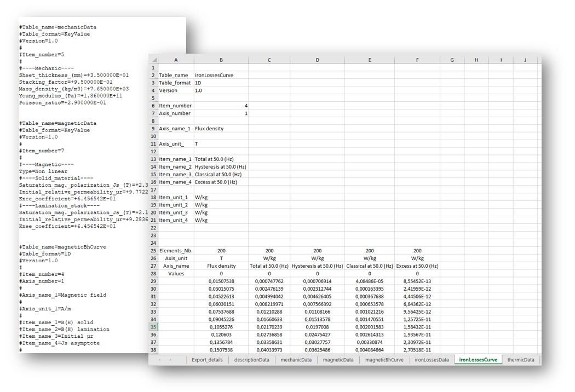Click the Table_format cell in column A
575x392 pixels.
[176, 83]
